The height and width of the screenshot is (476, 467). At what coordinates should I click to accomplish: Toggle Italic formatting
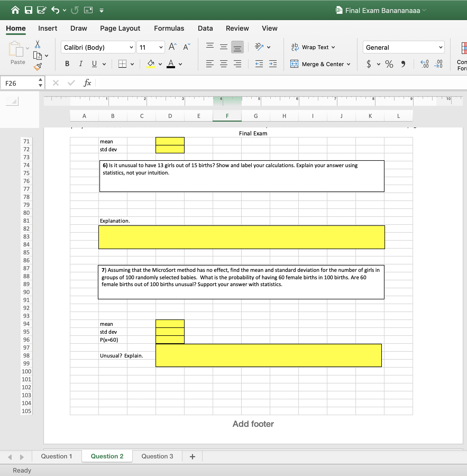point(81,64)
